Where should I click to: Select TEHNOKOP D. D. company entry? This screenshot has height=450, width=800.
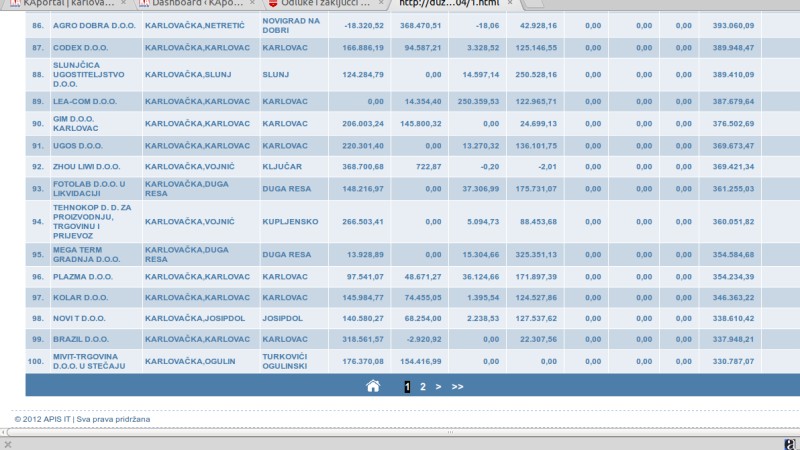(x=92, y=221)
